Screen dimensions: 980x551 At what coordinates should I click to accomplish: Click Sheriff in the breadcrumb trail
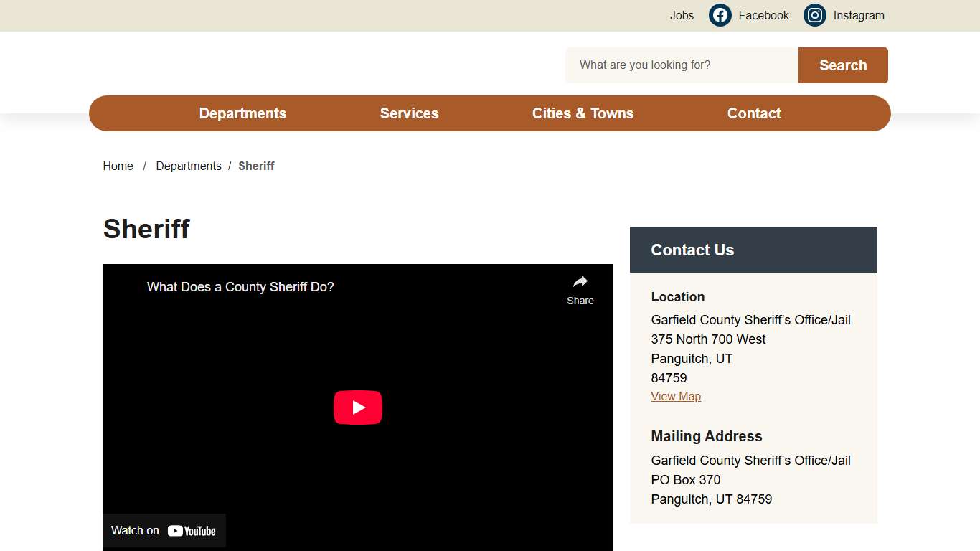pyautogui.click(x=256, y=166)
